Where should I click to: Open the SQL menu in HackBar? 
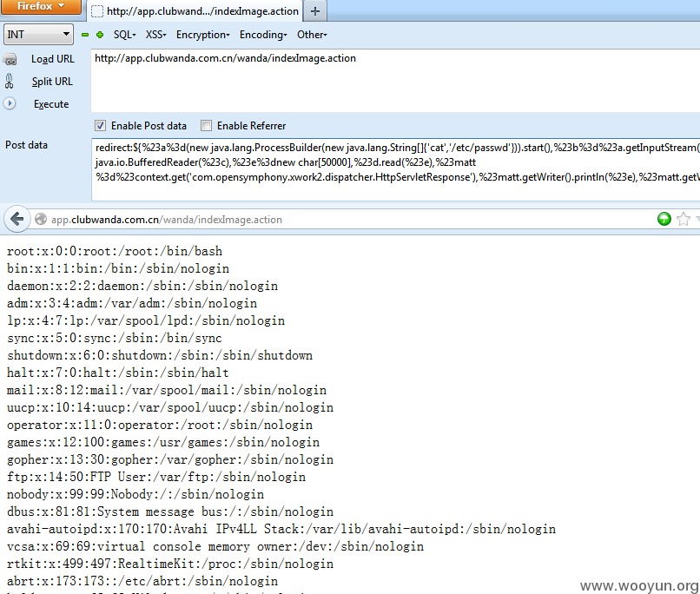click(x=124, y=35)
